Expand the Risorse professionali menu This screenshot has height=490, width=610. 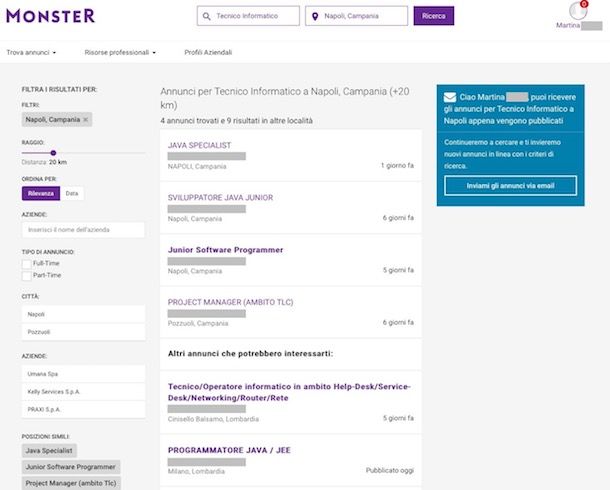[x=120, y=52]
